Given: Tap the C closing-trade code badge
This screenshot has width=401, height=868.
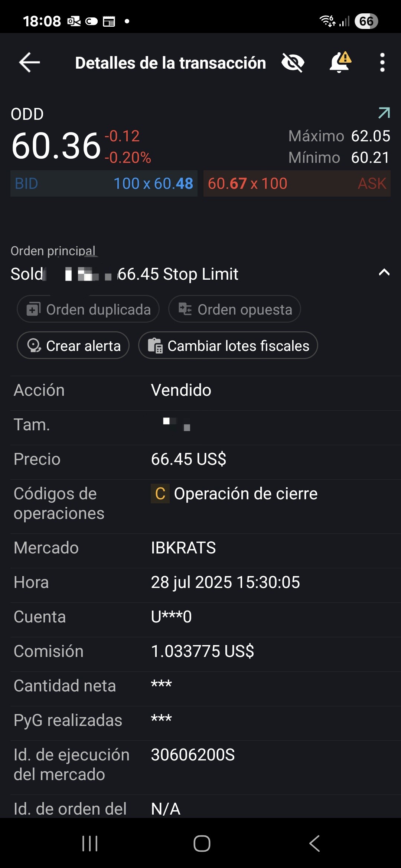Looking at the screenshot, I should click(160, 494).
